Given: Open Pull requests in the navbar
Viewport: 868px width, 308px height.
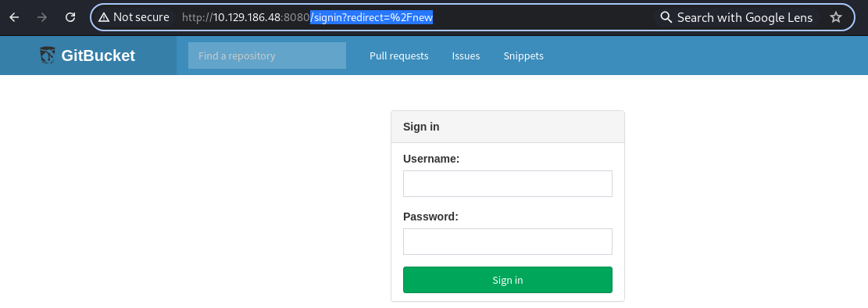Looking at the screenshot, I should click(x=399, y=56).
